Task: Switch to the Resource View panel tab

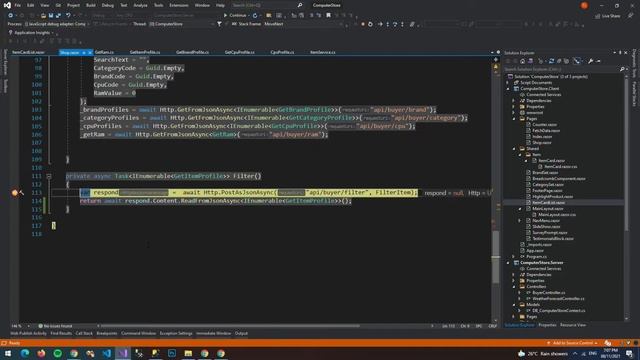Action: (x=573, y=325)
